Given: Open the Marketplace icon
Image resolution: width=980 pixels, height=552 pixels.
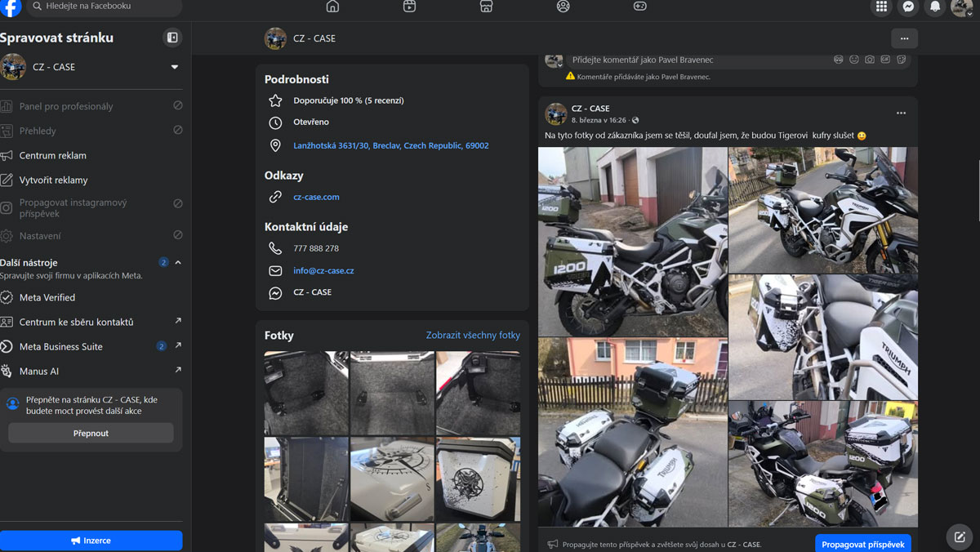Looking at the screenshot, I should click(x=486, y=7).
